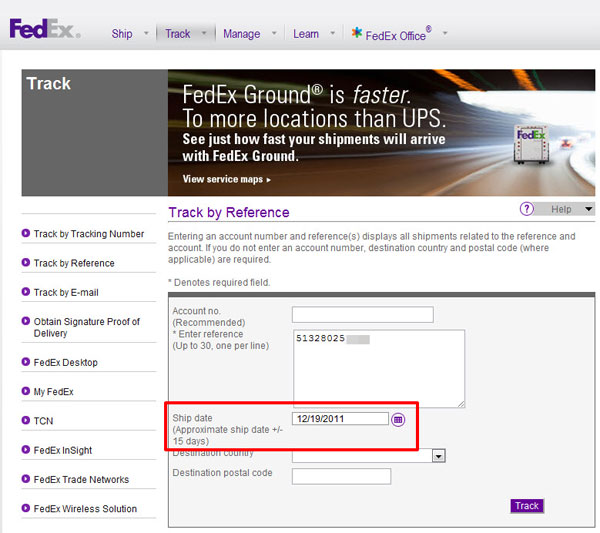The image size is (600, 533).
Task: Open Track by Reference sidebar link
Action: [74, 263]
